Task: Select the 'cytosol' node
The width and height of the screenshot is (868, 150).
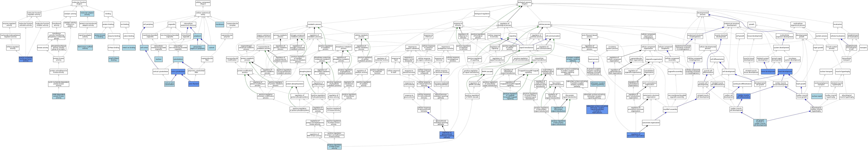Action: [x=212, y=48]
